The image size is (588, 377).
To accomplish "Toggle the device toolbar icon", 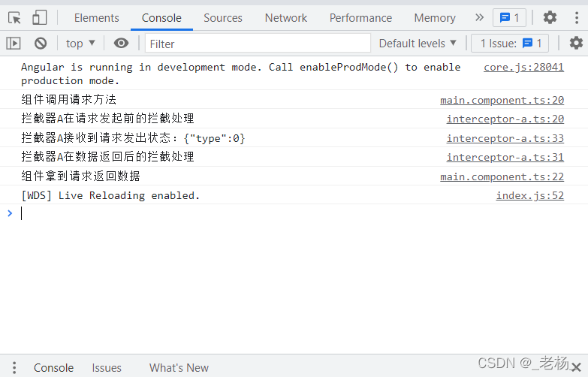I will tap(39, 17).
